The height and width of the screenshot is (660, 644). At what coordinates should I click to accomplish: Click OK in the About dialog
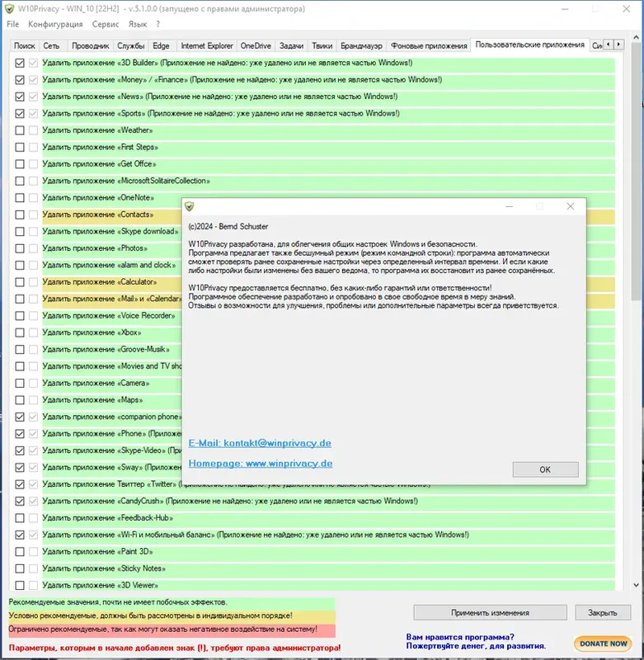545,469
